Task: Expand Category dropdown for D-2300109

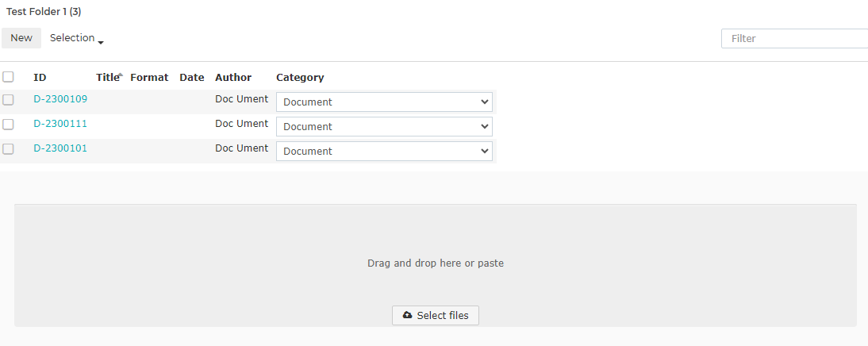Action: (384, 102)
